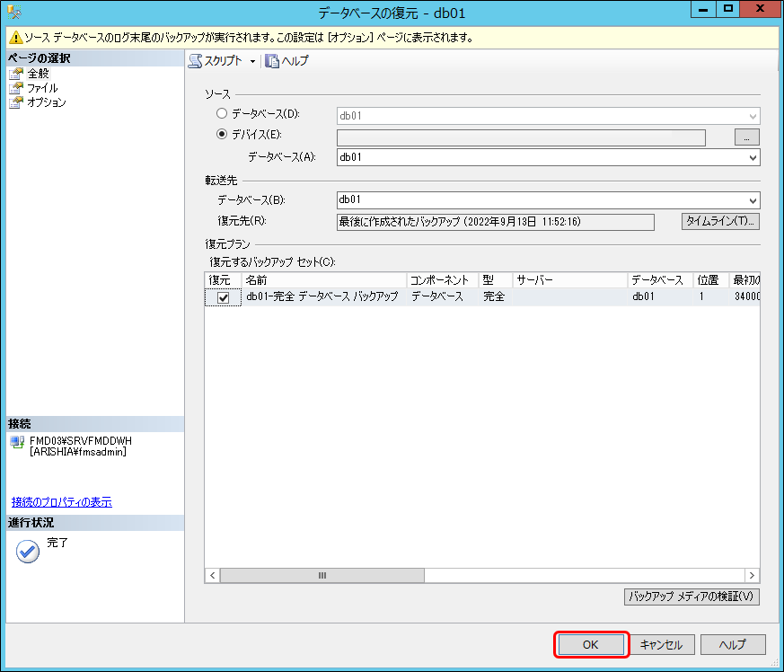Uncheck the 復元 checkbox for db01 backup
Viewport: 784px width, 672px height.
(224, 298)
